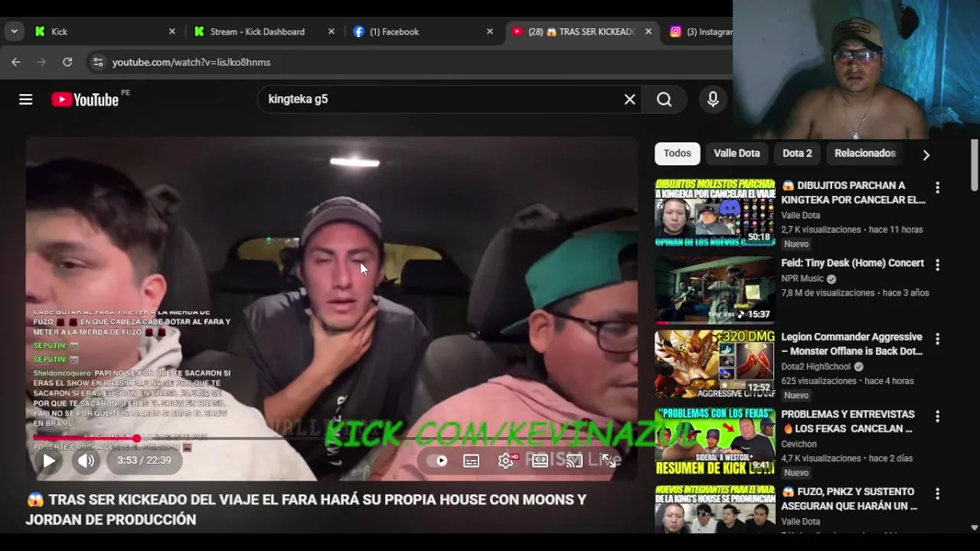The width and height of the screenshot is (980, 551).
Task: Toggle subtitles with the captions icon
Action: tap(472, 461)
